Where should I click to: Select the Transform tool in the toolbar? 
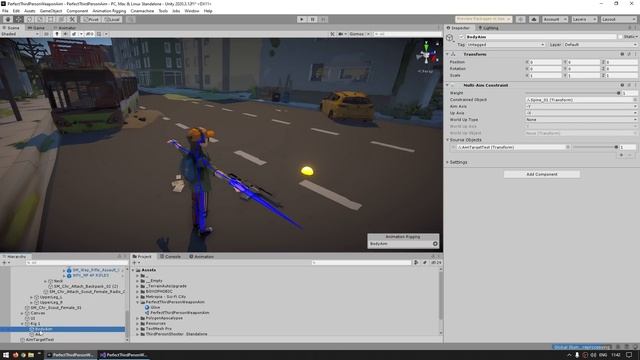coord(61,19)
